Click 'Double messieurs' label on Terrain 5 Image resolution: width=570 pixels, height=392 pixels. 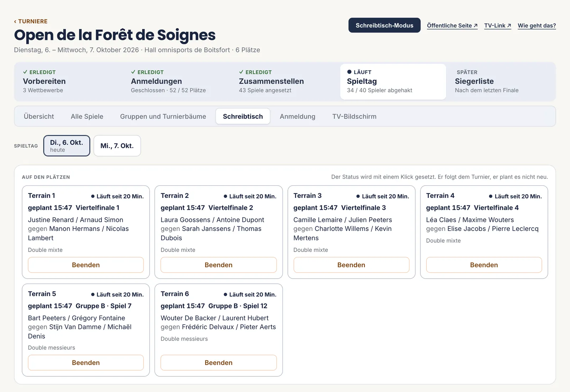pyautogui.click(x=52, y=347)
